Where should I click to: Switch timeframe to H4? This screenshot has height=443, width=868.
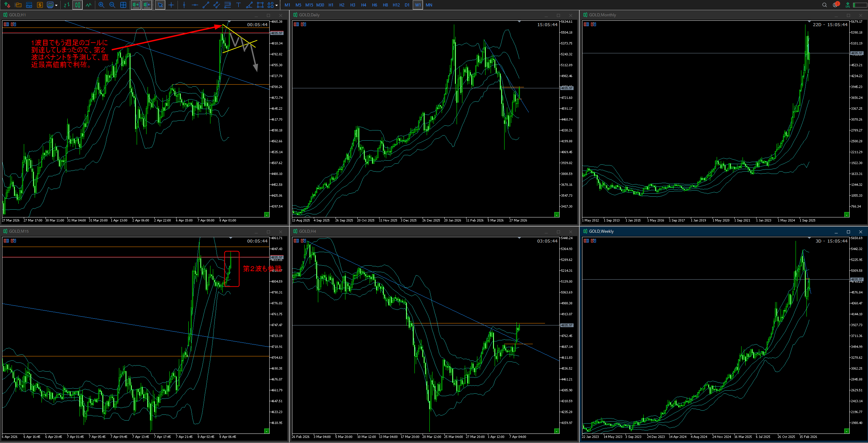(x=363, y=5)
